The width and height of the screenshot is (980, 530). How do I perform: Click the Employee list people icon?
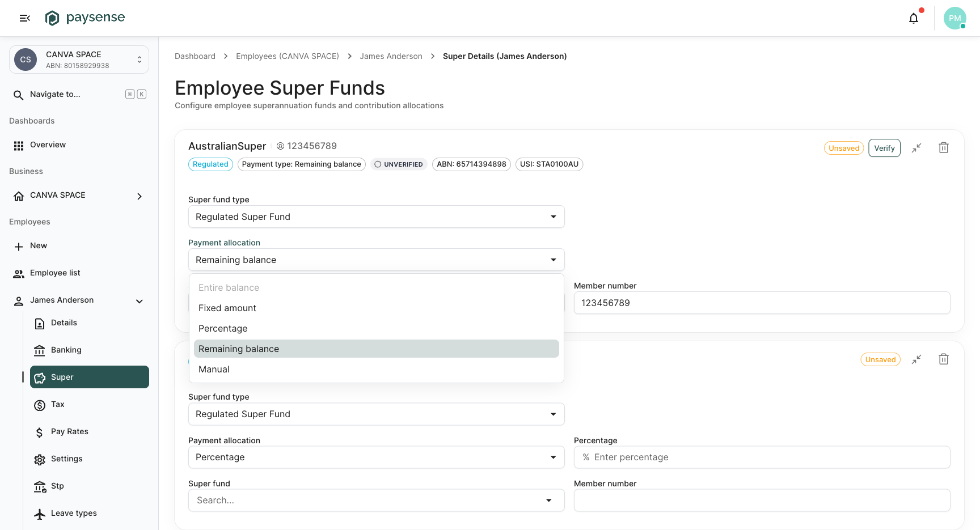pos(19,274)
